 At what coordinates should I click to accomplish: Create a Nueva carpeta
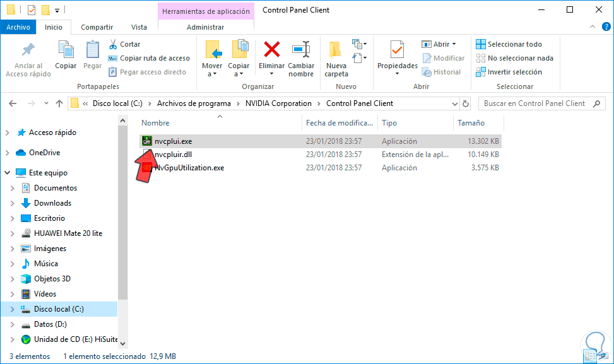point(336,59)
